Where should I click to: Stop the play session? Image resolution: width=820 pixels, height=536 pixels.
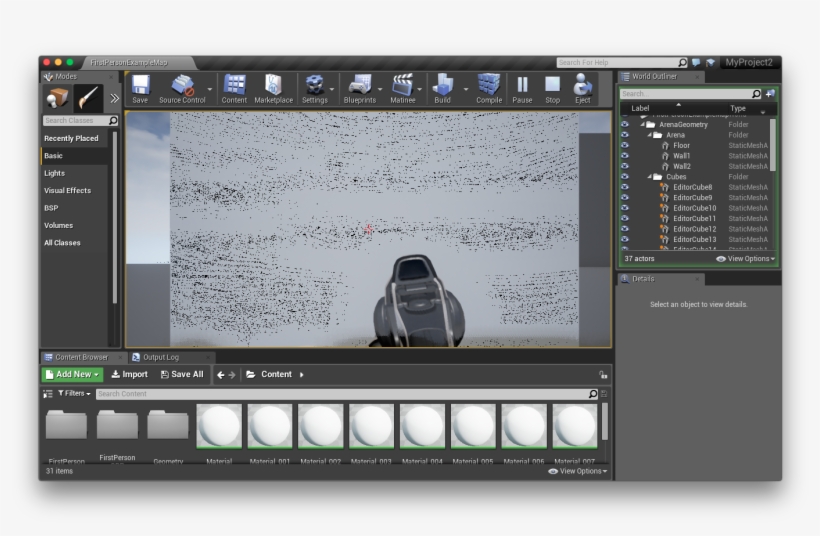[552, 88]
